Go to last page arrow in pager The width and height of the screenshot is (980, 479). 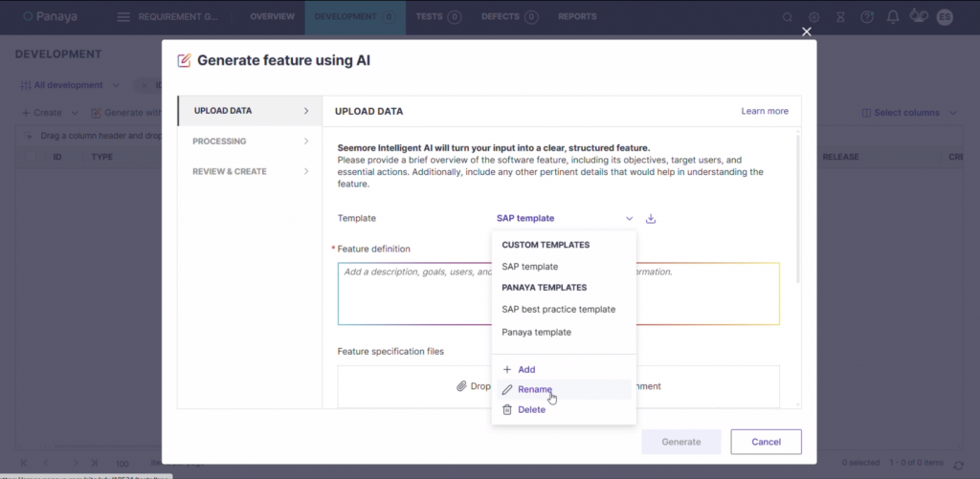95,463
